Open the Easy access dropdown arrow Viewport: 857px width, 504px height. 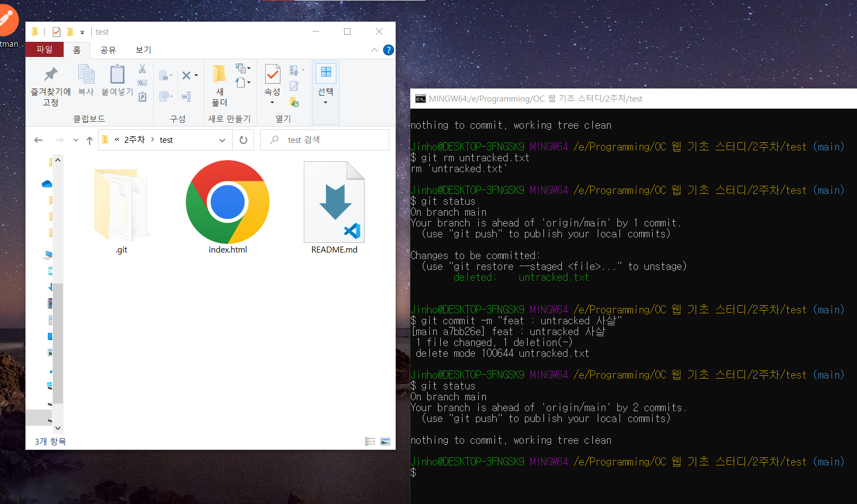tap(249, 83)
